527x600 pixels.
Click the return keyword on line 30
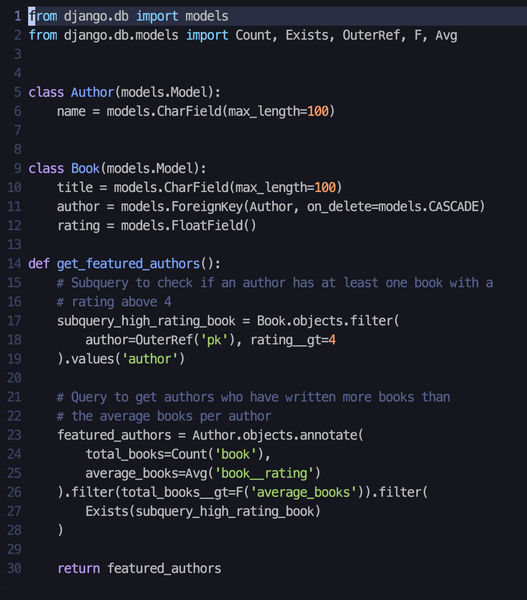78,569
